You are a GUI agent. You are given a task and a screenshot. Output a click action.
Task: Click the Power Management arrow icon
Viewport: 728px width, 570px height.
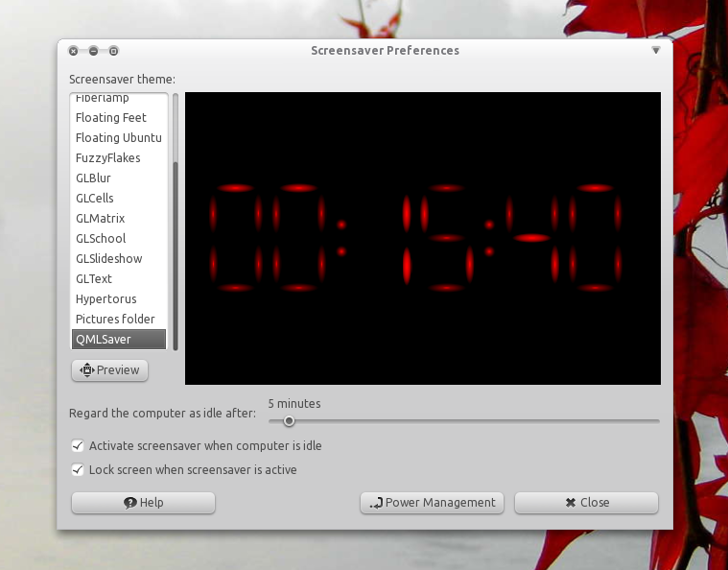tap(376, 503)
